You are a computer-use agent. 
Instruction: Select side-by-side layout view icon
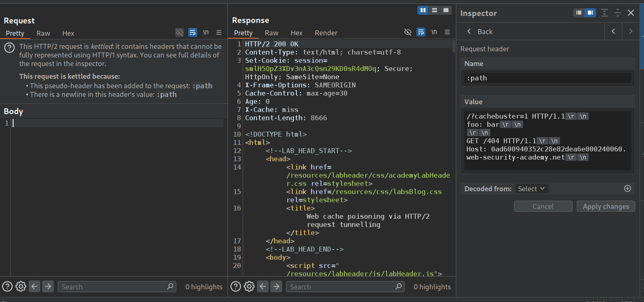[x=423, y=10]
